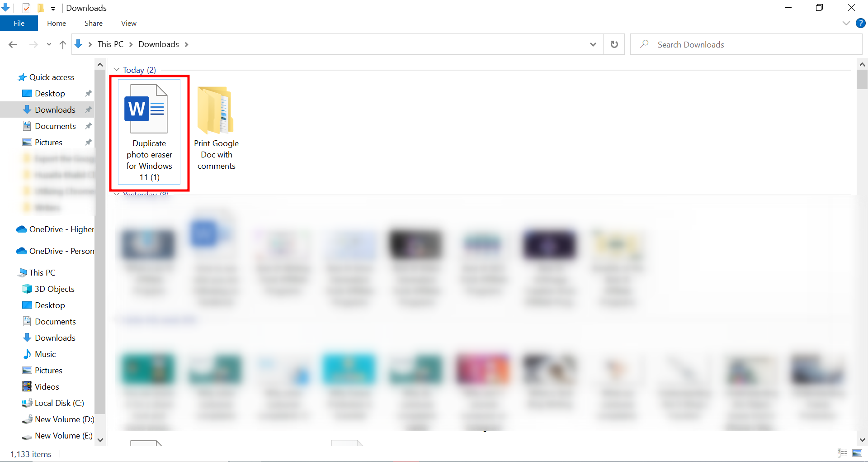This screenshot has width=868, height=462.
Task: Click the navigation pane scroll down arrow
Action: (100, 440)
